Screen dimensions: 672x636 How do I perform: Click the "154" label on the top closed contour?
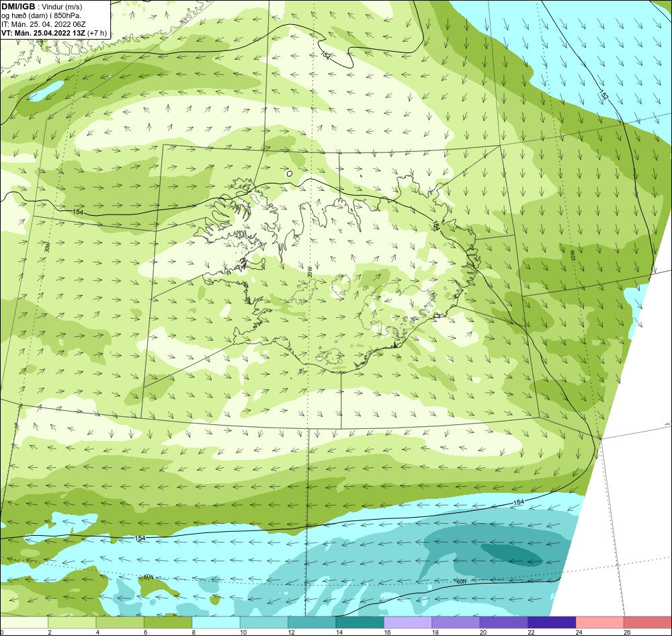(325, 55)
